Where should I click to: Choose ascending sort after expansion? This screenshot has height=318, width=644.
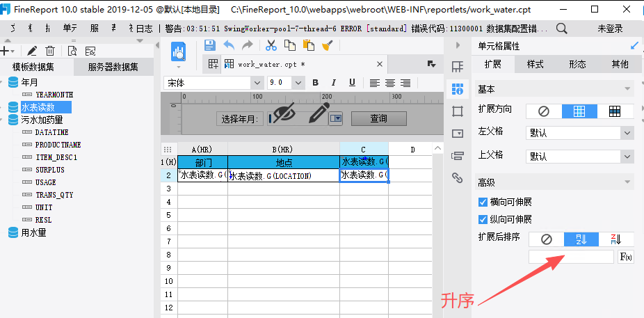581,239
